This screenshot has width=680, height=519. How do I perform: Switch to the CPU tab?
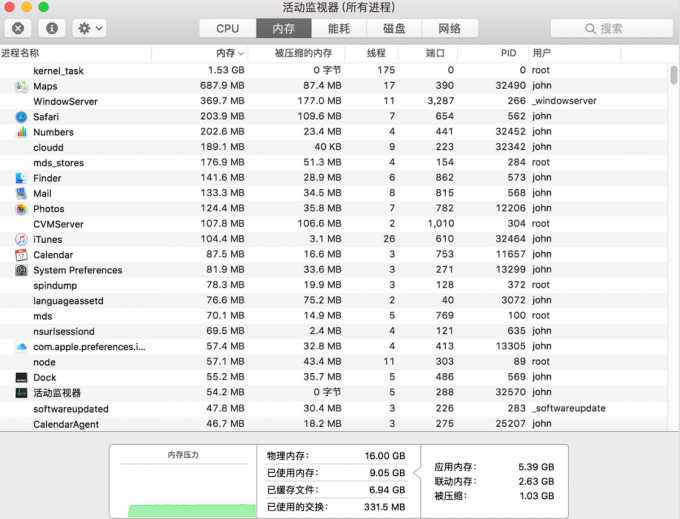[228, 29]
